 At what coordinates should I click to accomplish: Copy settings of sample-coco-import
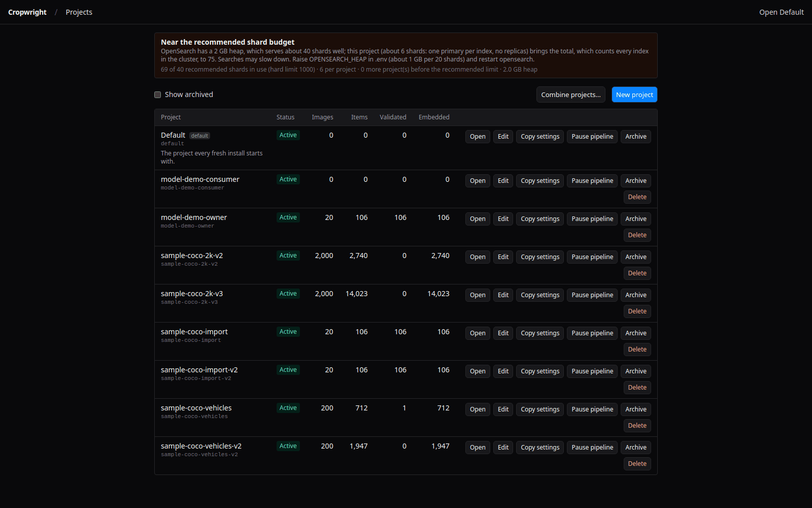tap(540, 333)
